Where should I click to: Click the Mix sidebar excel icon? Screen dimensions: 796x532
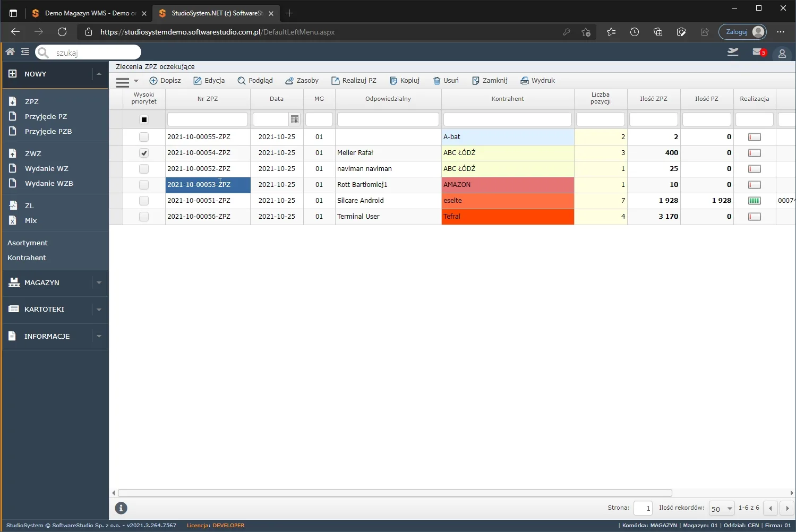click(x=13, y=220)
